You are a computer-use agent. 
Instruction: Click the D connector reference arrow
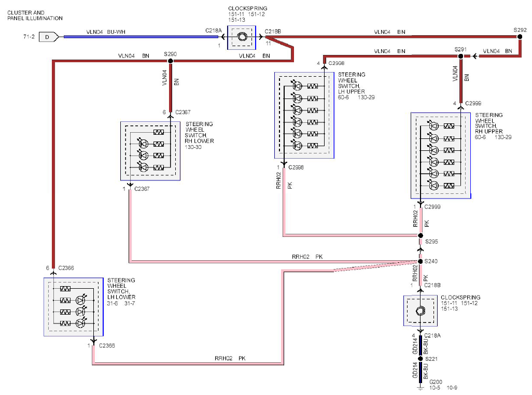49,37
